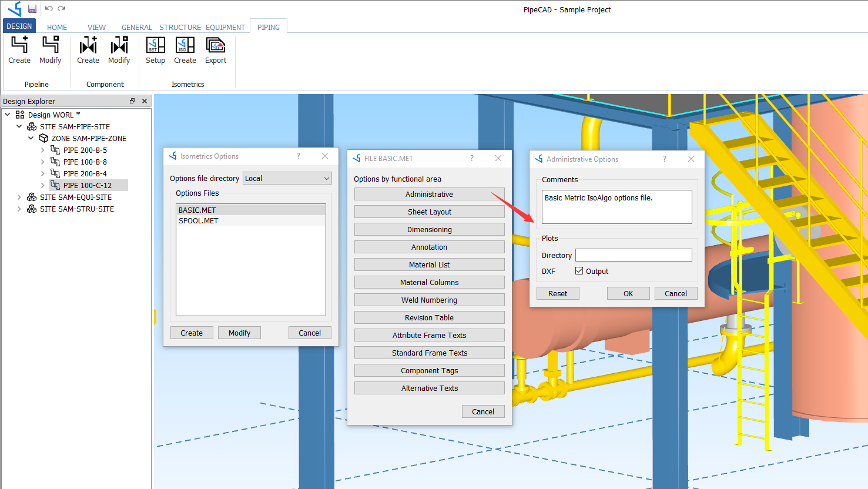Switch to the HOME ribbon tab
Screen dimensions: 868x489
[57, 27]
